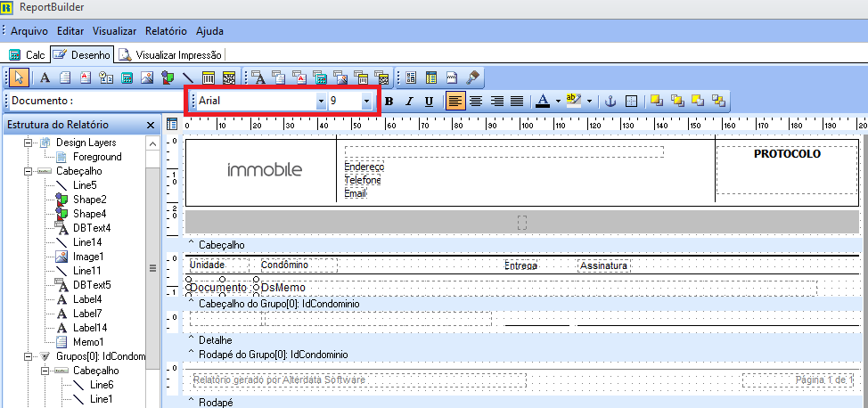Pick the 2D BarCode component tool
Viewport: 868px width, 408px height.
(229, 78)
